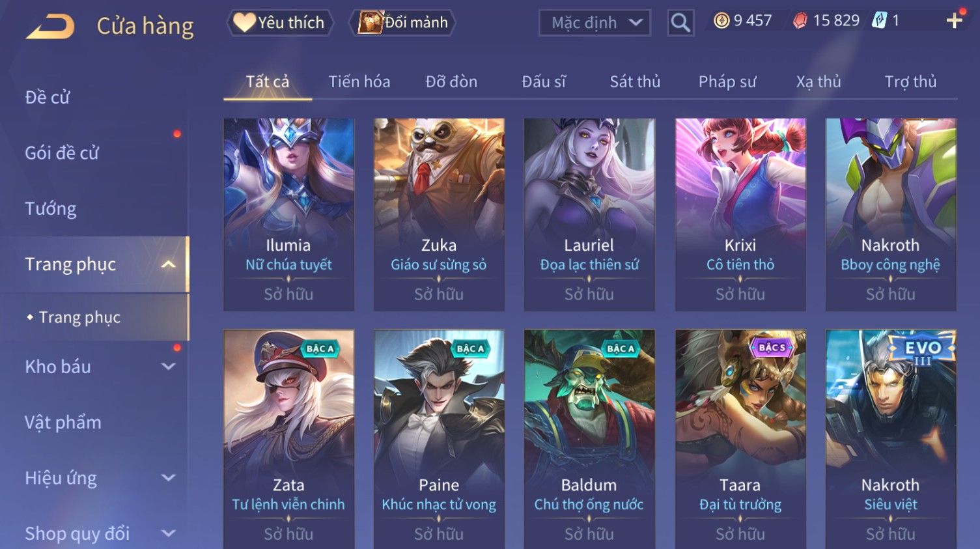This screenshot has width=980, height=549.
Task: Expand the Kho báu sidebar section
Action: (168, 367)
